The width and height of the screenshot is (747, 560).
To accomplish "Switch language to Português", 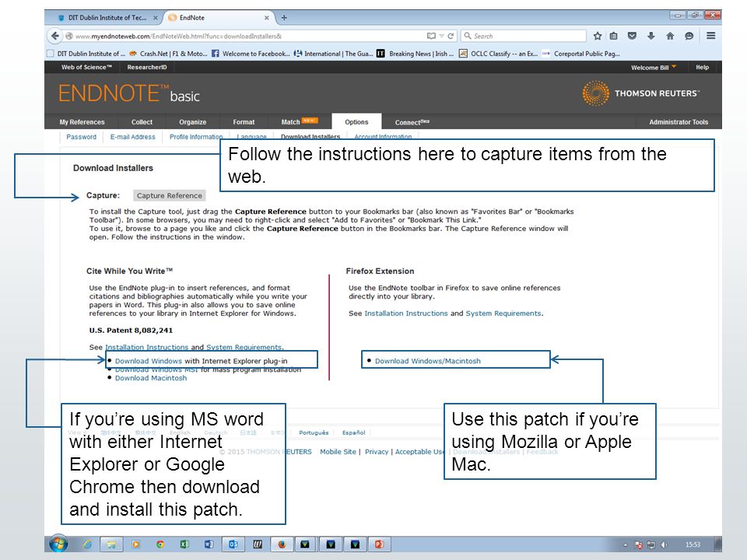I will 314,433.
